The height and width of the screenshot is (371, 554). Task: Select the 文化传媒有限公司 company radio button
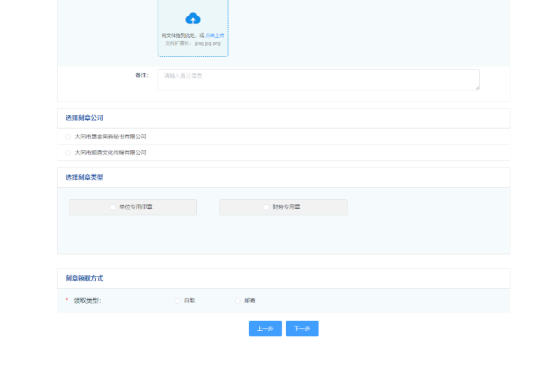[68, 153]
